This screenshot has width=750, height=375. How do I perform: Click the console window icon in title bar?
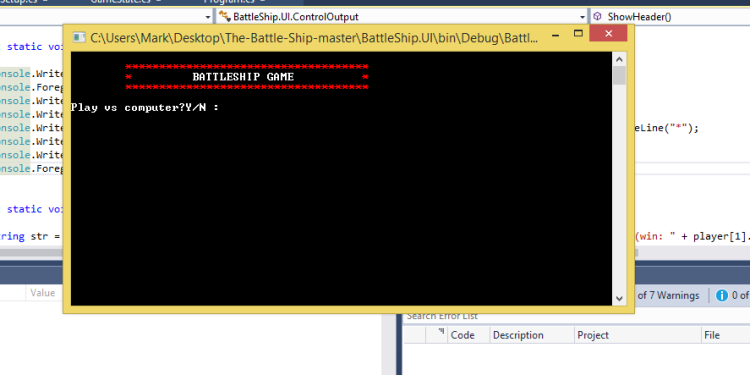point(79,38)
